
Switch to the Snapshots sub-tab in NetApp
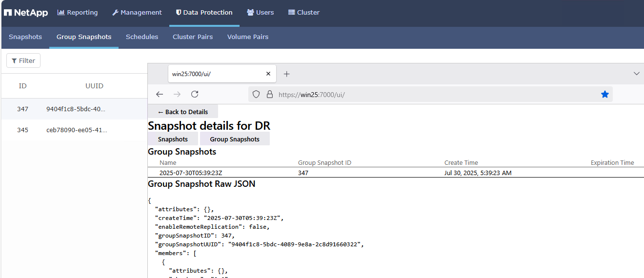(25, 37)
